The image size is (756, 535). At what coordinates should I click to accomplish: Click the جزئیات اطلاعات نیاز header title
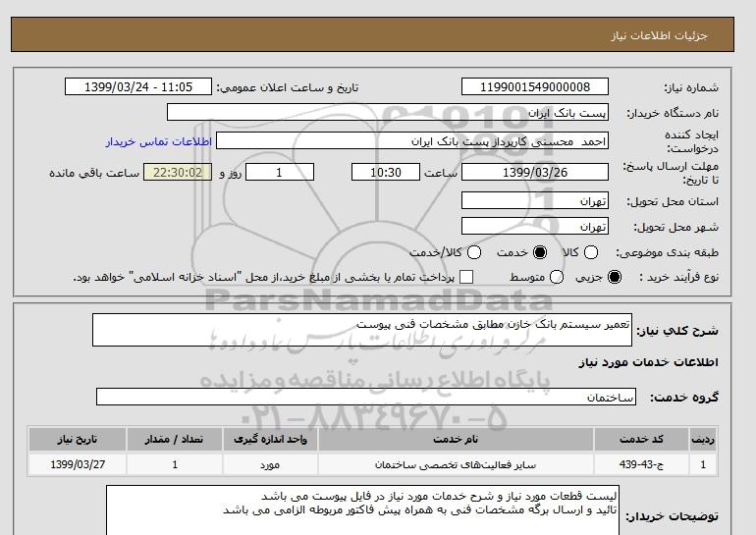[659, 35]
